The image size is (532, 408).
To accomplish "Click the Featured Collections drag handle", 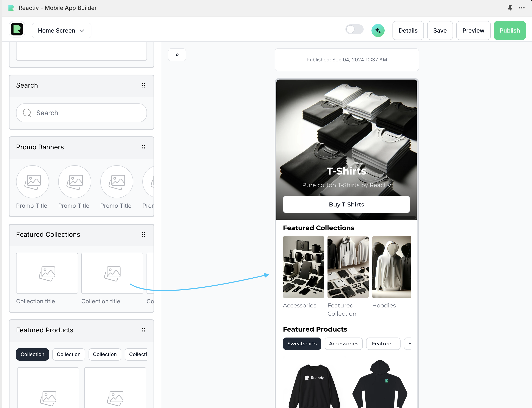I will [x=143, y=234].
